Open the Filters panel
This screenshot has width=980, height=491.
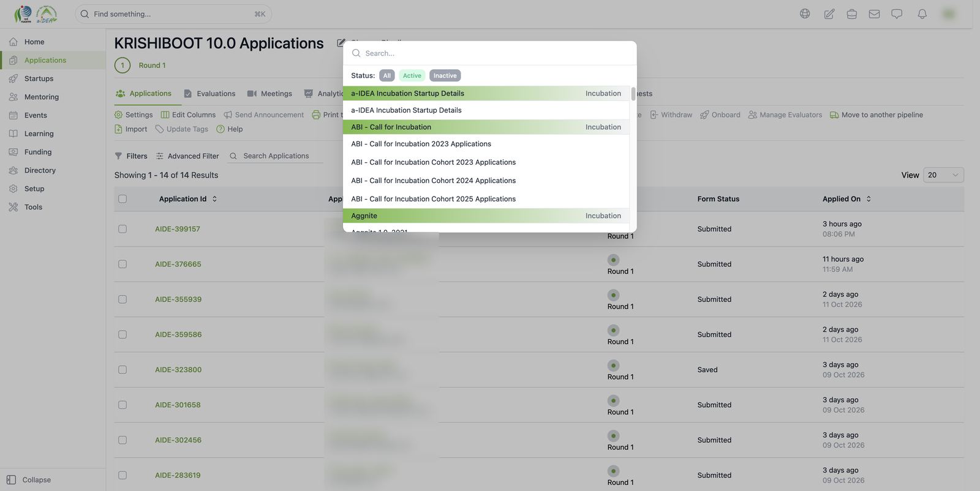131,156
